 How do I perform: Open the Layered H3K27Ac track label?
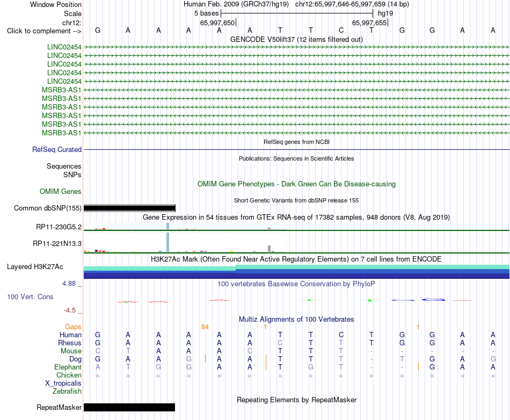[35, 266]
